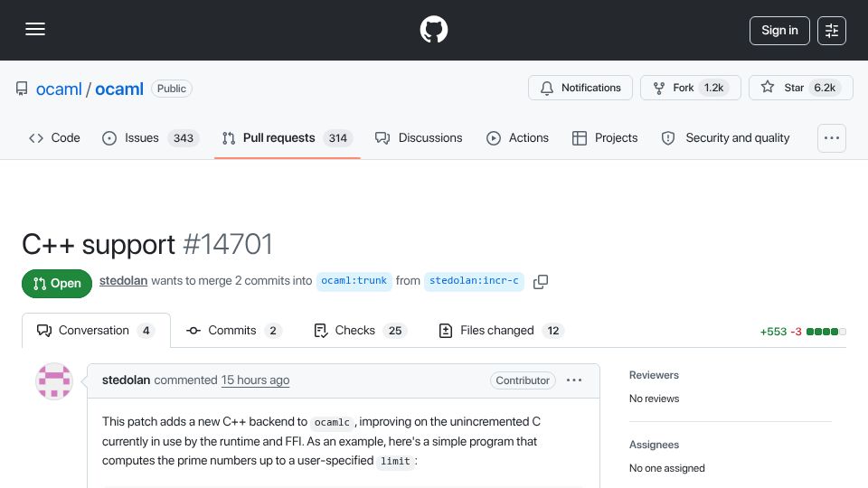
Task: Click the 15 hours ago timestamp
Action: pyautogui.click(x=255, y=380)
